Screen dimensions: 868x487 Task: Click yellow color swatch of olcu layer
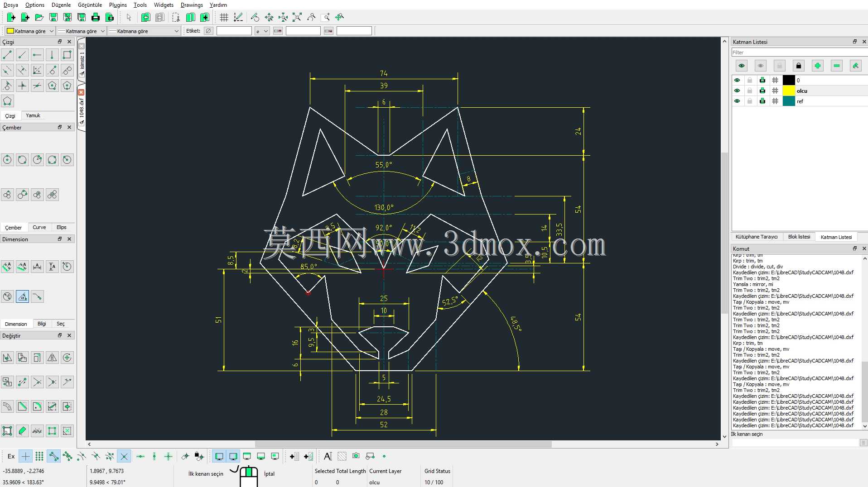789,91
